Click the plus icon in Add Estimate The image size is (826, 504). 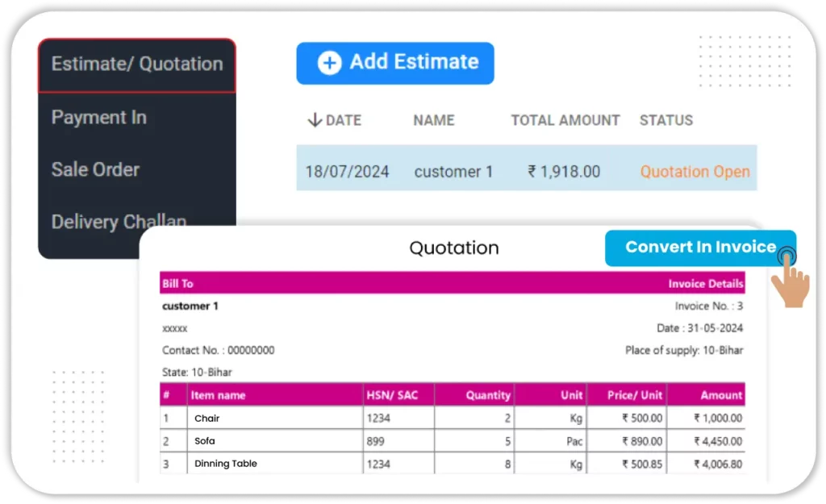329,63
